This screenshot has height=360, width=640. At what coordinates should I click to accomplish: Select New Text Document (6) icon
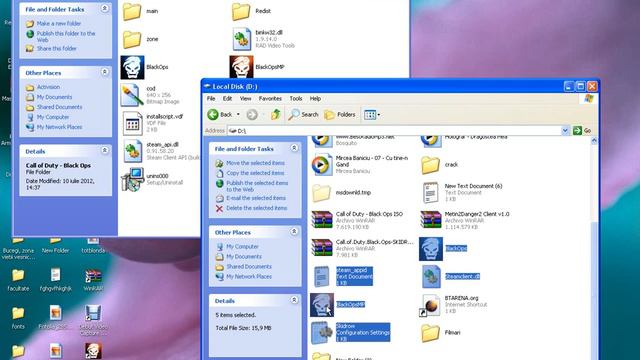(431, 193)
